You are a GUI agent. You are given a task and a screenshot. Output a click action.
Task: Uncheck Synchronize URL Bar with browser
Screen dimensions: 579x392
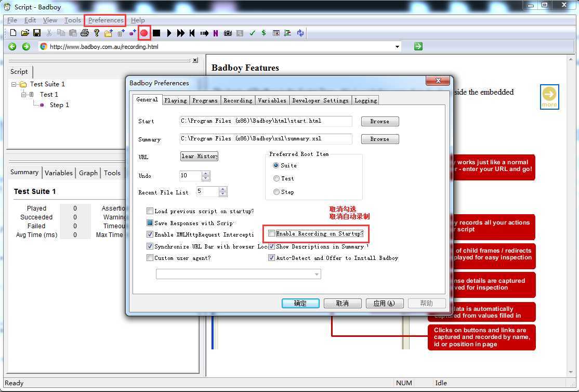(150, 246)
